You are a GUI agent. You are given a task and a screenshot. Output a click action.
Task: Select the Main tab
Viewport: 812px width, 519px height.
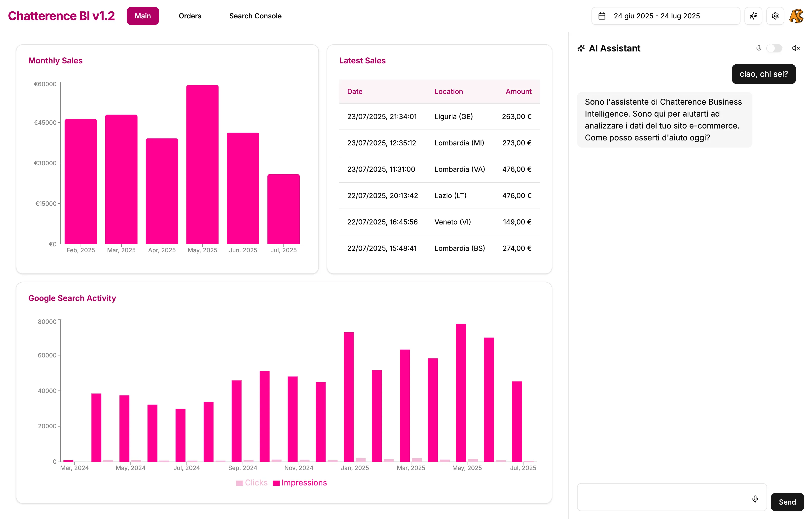[143, 16]
